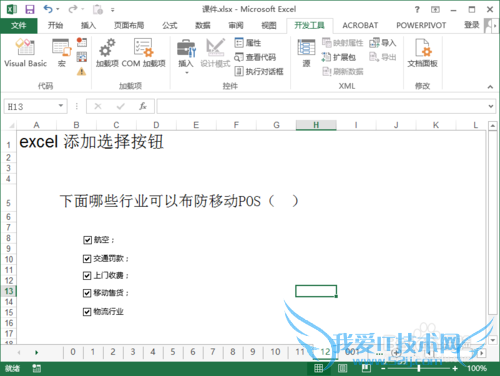Click Expansion Packs (扩展包)

[339, 57]
